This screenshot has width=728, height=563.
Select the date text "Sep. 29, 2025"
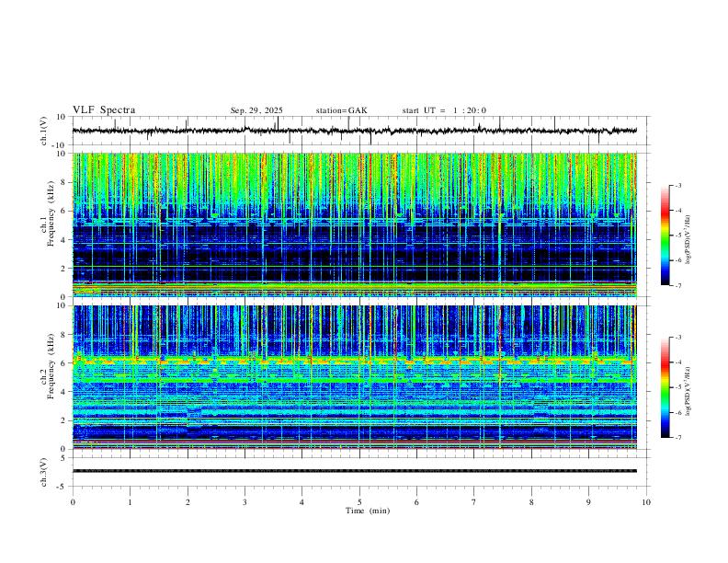click(x=256, y=110)
